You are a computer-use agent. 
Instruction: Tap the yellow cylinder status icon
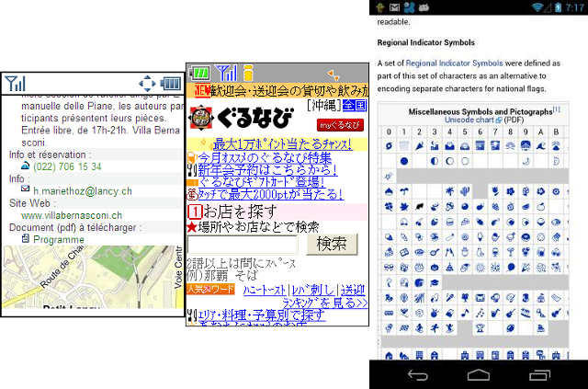[x=248, y=73]
